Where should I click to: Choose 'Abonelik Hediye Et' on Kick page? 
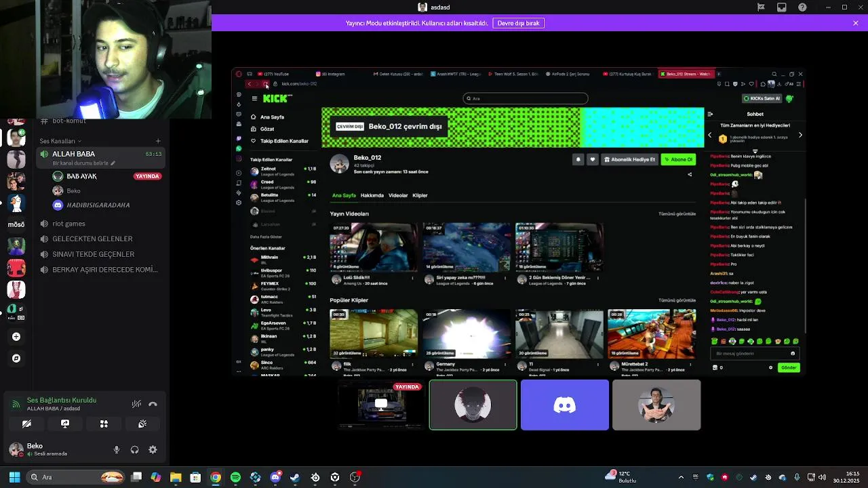click(x=630, y=159)
